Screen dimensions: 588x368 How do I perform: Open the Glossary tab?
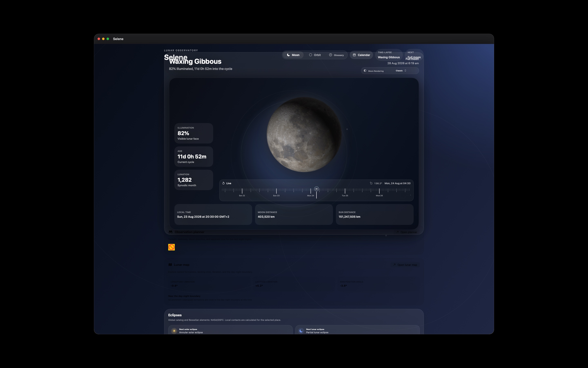pos(336,55)
